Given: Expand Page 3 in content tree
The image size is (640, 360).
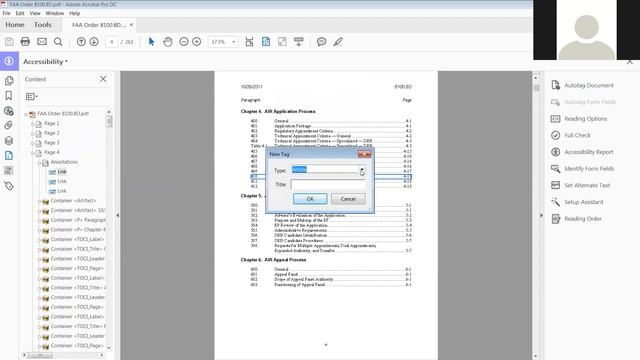Looking at the screenshot, I should (x=33, y=143).
